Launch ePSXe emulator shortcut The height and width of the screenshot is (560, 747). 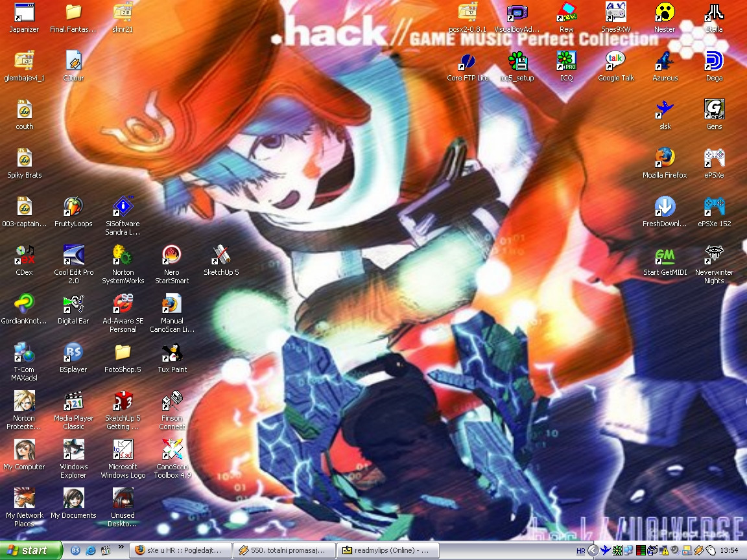click(714, 163)
